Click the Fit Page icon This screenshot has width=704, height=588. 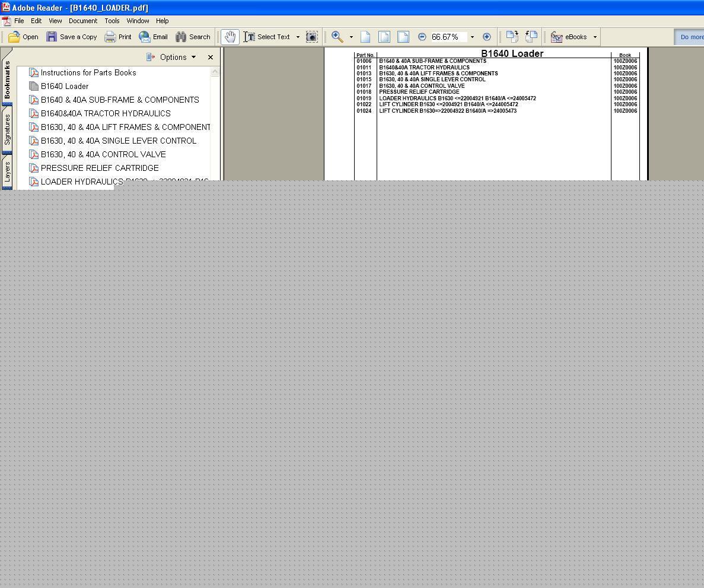[384, 37]
